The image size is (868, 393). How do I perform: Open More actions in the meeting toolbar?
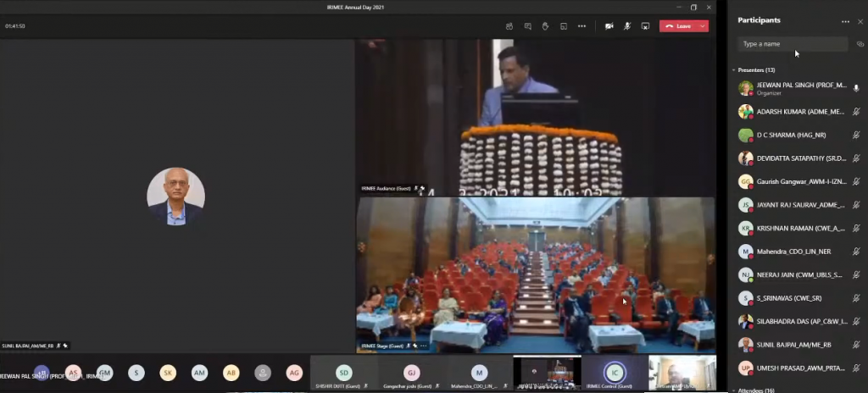[581, 26]
